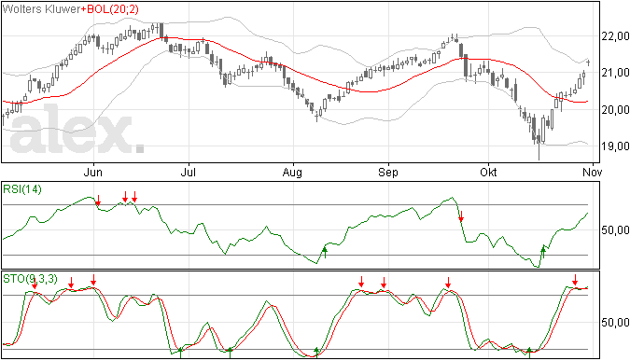Select the Aug month label

pyautogui.click(x=292, y=173)
